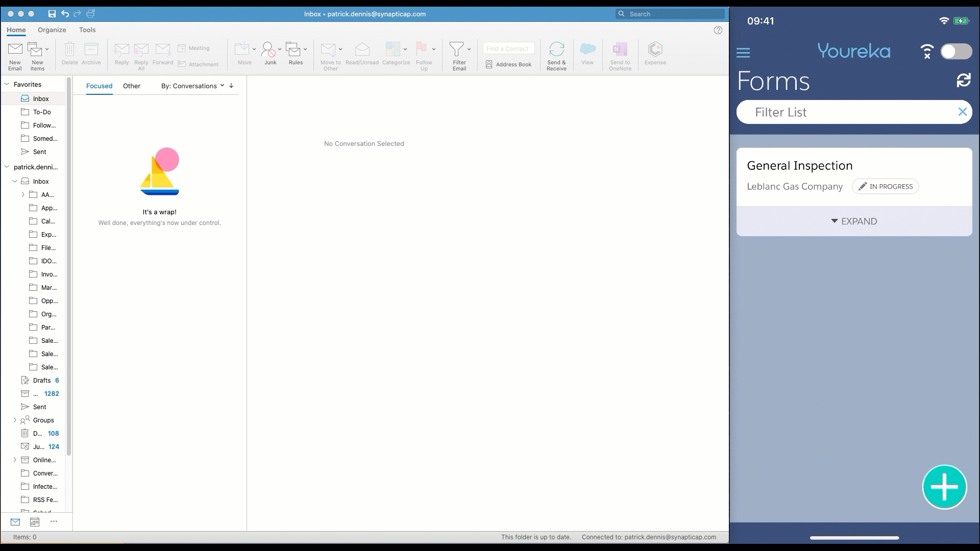Click the Attachment button in ribbon
Viewport: 980px width, 551px height.
tap(198, 64)
